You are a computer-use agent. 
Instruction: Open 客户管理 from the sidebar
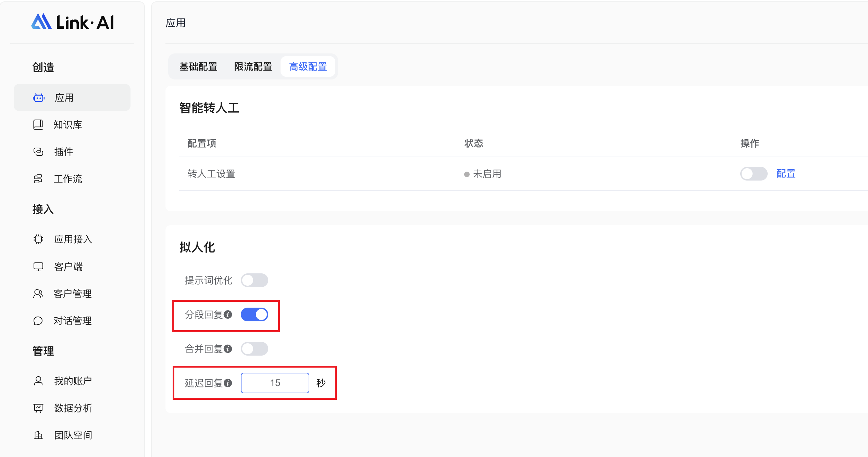point(72,294)
